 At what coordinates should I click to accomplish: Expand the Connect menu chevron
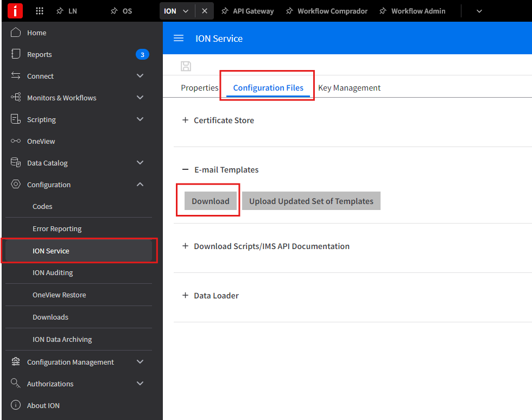point(140,75)
